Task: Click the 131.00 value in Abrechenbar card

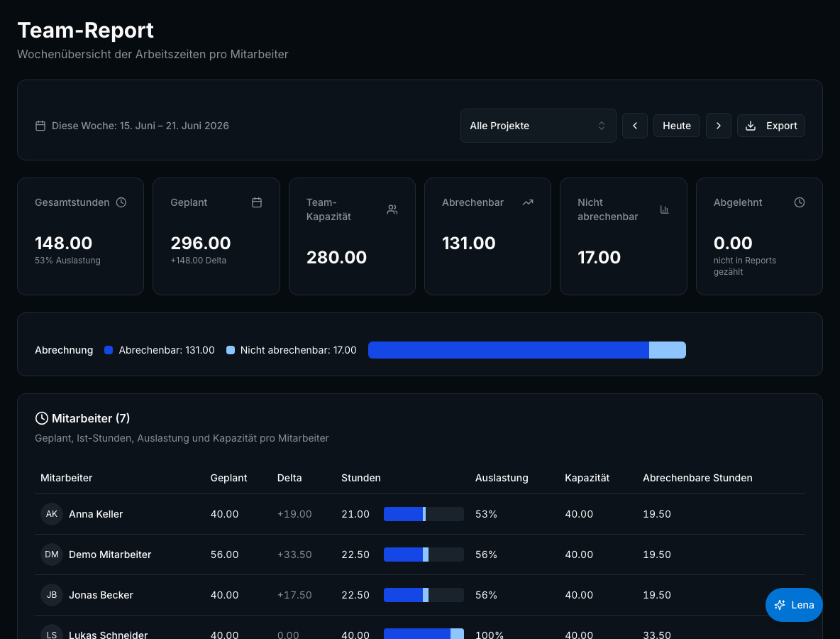Action: pyautogui.click(x=469, y=244)
